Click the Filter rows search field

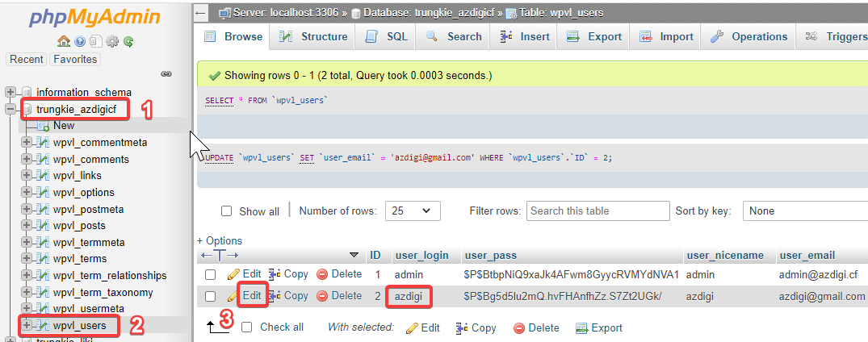pos(598,211)
